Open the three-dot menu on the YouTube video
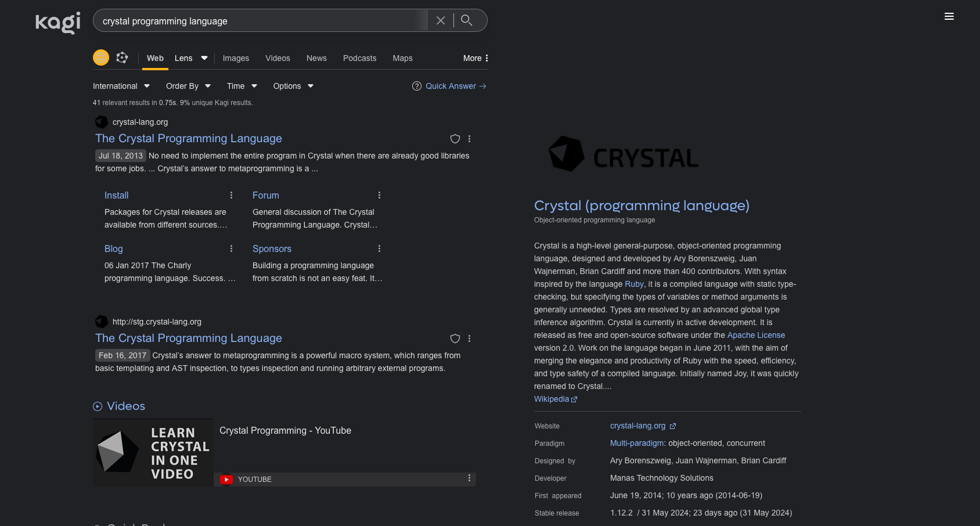980x526 pixels. 469,478
